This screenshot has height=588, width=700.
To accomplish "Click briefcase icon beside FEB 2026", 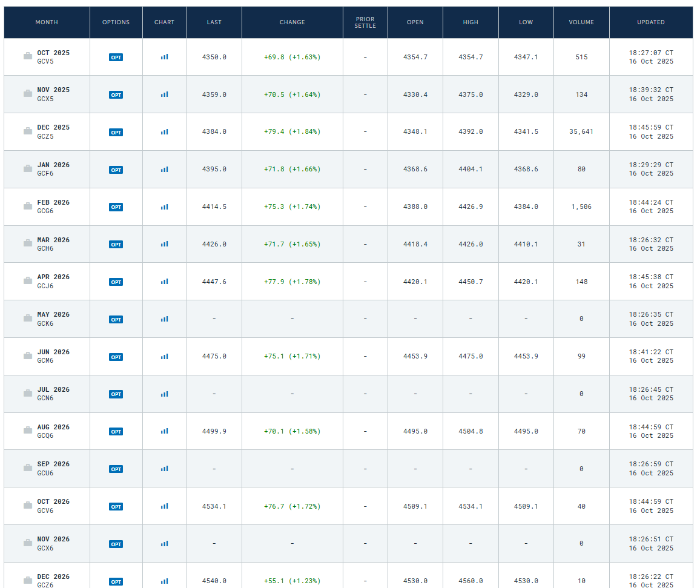I will point(28,206).
